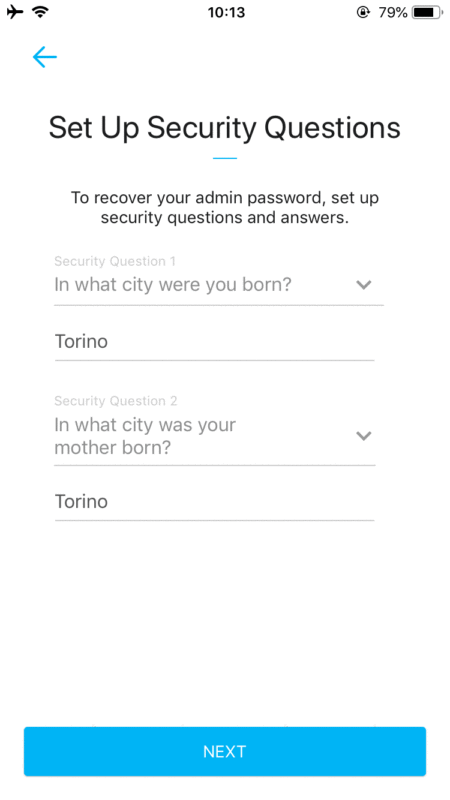The height and width of the screenshot is (800, 450).
Task: Select the Security Question 2 label
Action: [116, 401]
